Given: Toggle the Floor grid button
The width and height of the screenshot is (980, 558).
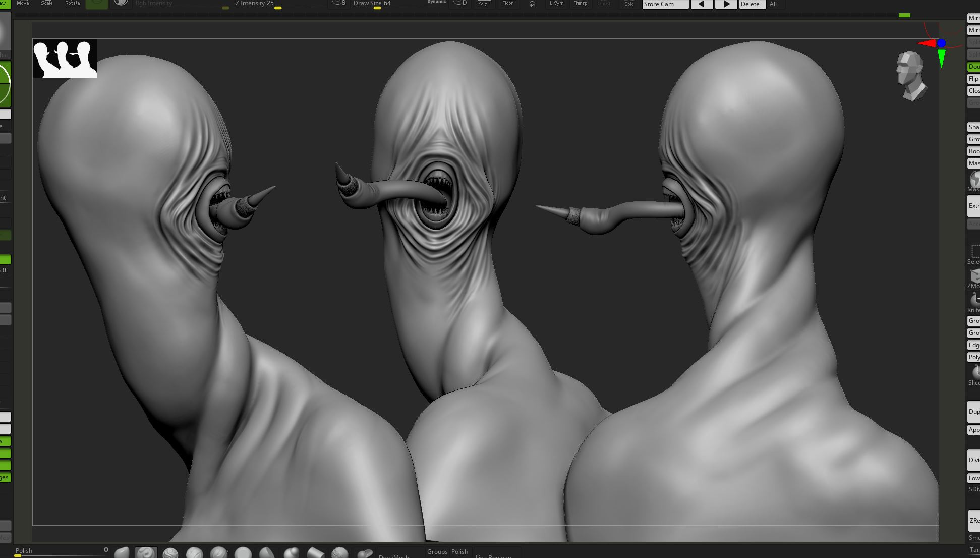Looking at the screenshot, I should (x=507, y=3).
